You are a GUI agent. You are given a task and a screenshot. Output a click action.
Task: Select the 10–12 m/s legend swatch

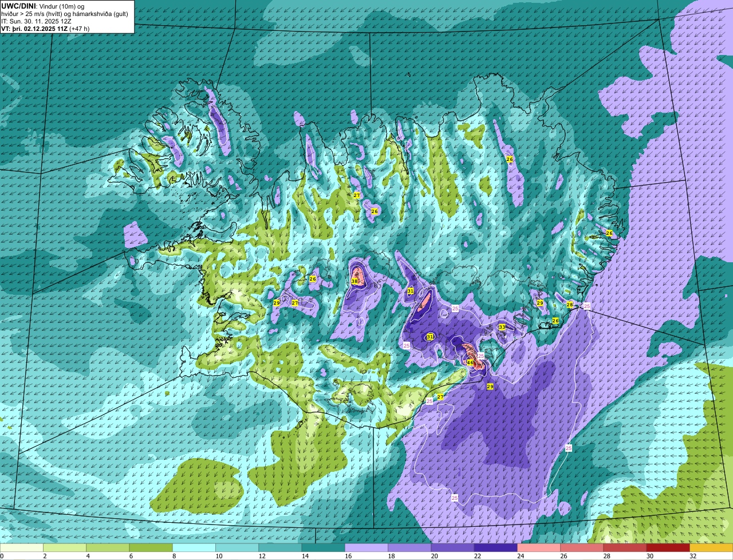(237, 547)
